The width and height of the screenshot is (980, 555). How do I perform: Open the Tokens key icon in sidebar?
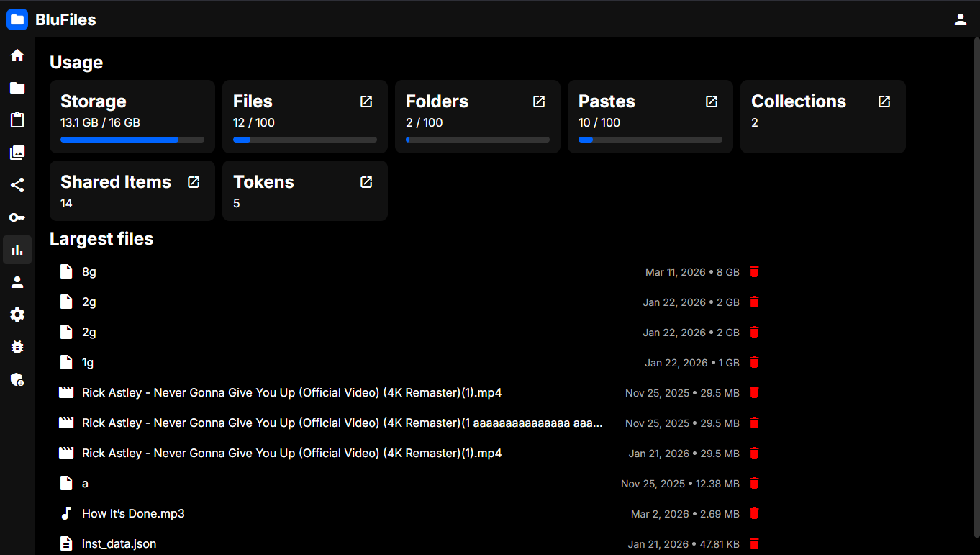(17, 217)
